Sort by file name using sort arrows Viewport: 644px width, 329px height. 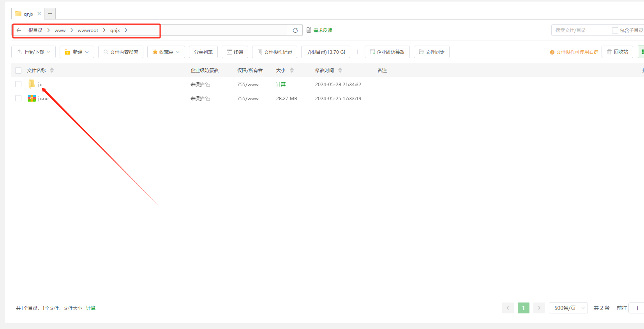(x=52, y=71)
